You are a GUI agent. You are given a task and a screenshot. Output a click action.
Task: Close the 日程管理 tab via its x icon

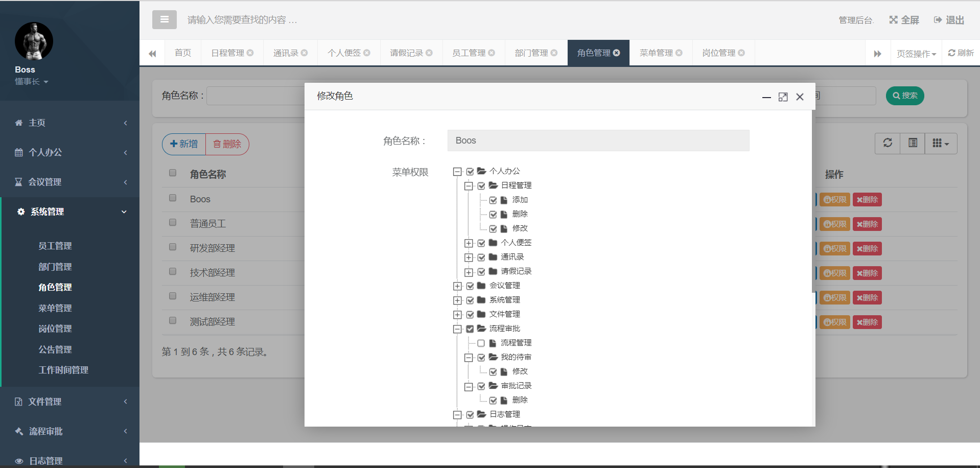250,53
